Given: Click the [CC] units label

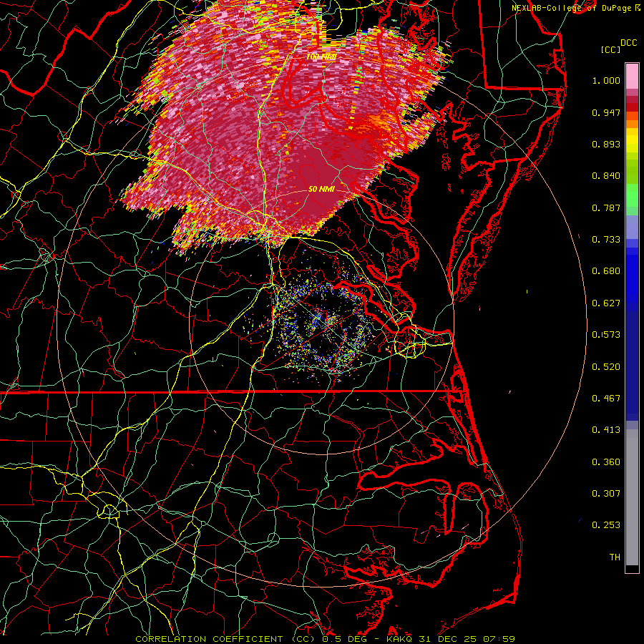Looking at the screenshot, I should tap(610, 49).
